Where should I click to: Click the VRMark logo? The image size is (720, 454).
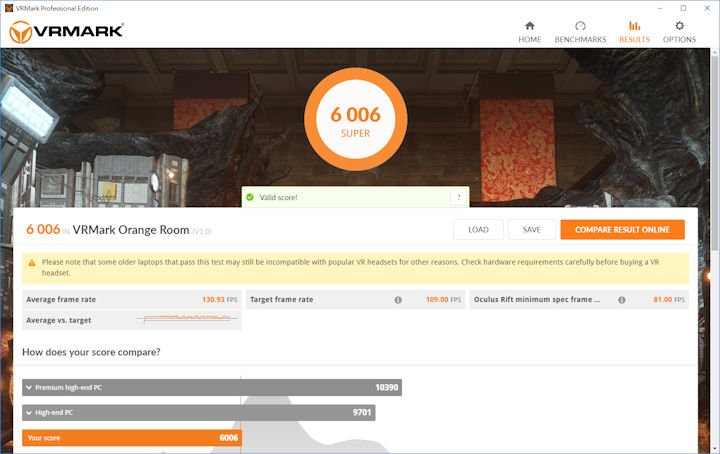click(x=67, y=32)
